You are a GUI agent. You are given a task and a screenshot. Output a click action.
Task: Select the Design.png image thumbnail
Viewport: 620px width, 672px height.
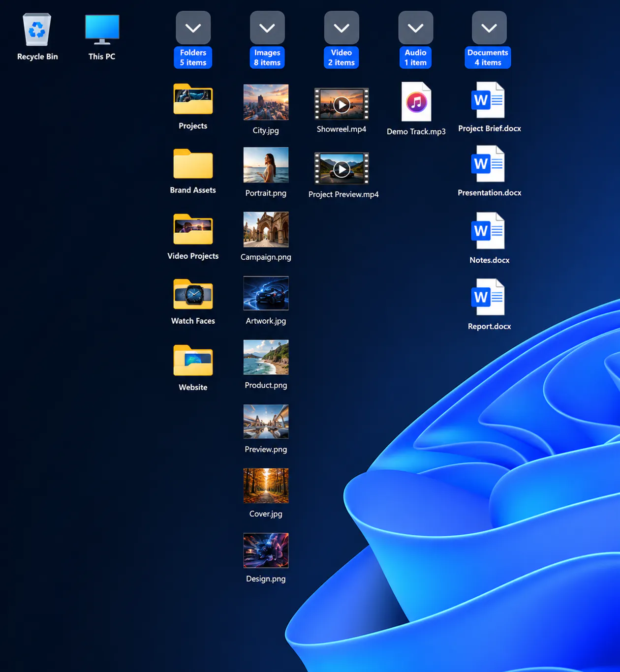point(266,550)
